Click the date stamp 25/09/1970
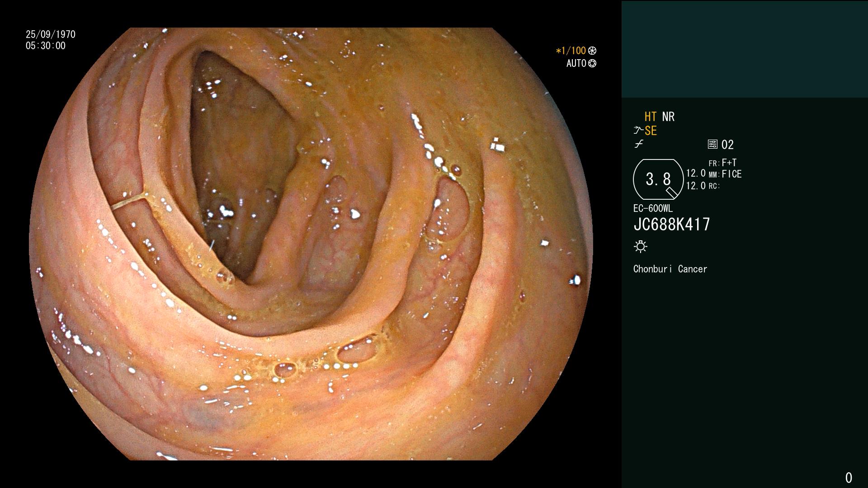The width and height of the screenshot is (868, 488). click(51, 34)
